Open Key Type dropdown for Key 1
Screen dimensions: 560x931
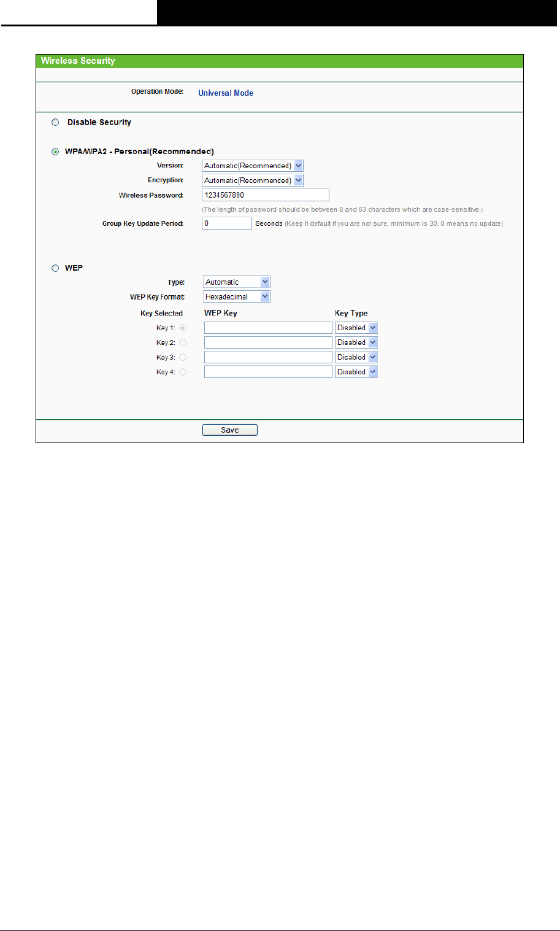(x=356, y=328)
